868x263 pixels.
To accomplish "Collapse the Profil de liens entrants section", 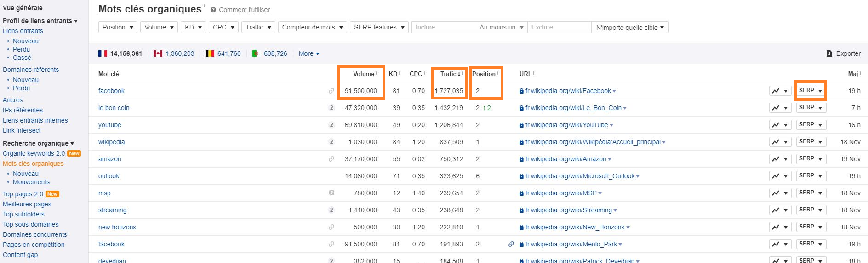I will point(40,21).
